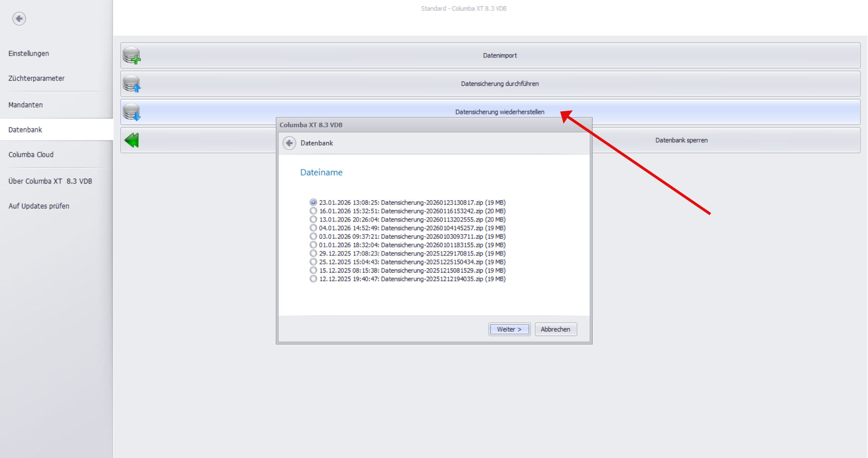Click the green double-arrow icon
This screenshot has width=868, height=458.
(x=132, y=140)
